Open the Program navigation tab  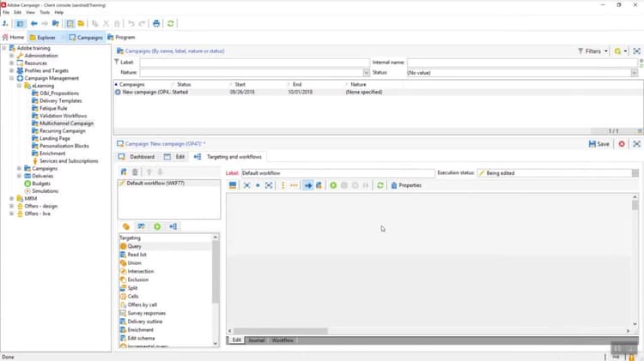point(121,38)
